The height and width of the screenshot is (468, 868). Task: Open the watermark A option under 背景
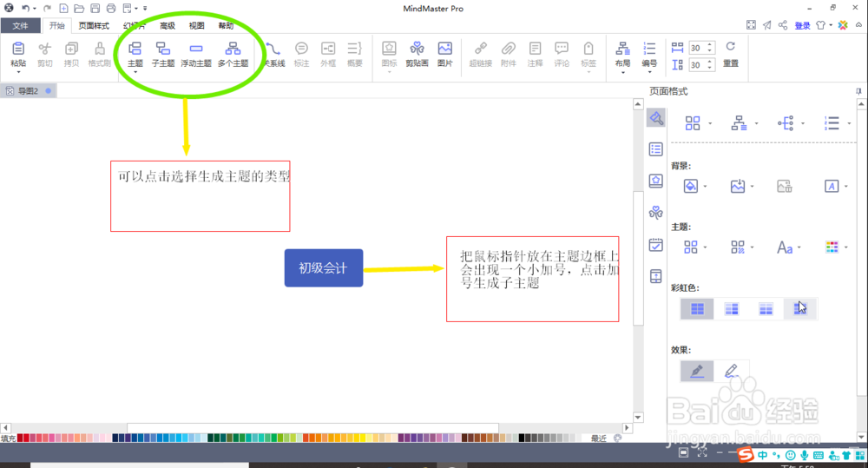(x=832, y=186)
